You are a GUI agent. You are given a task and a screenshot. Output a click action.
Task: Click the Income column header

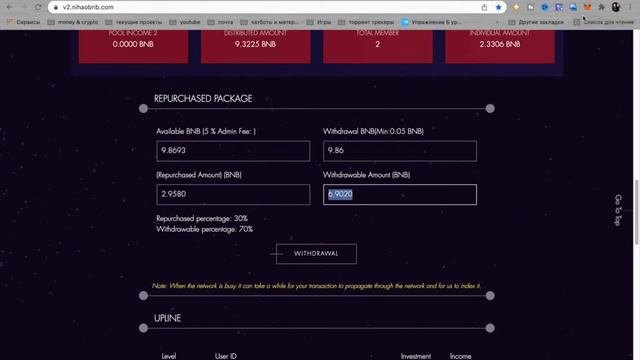pos(460,356)
